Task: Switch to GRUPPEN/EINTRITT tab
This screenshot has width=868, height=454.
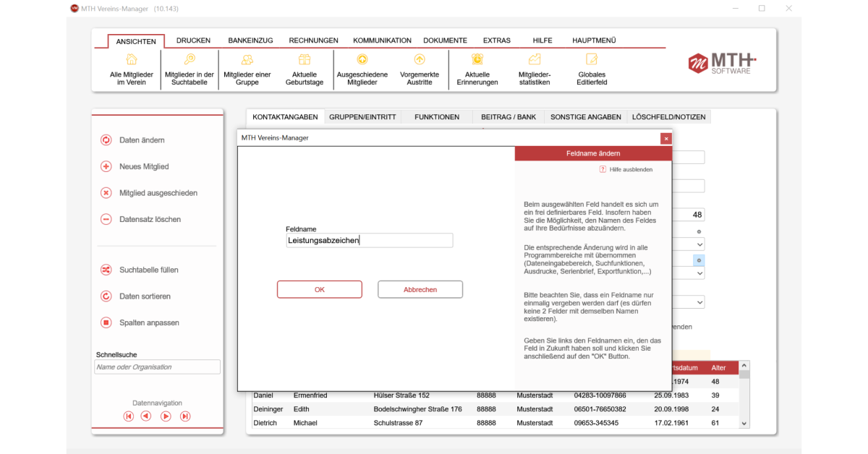Action: 362,116
